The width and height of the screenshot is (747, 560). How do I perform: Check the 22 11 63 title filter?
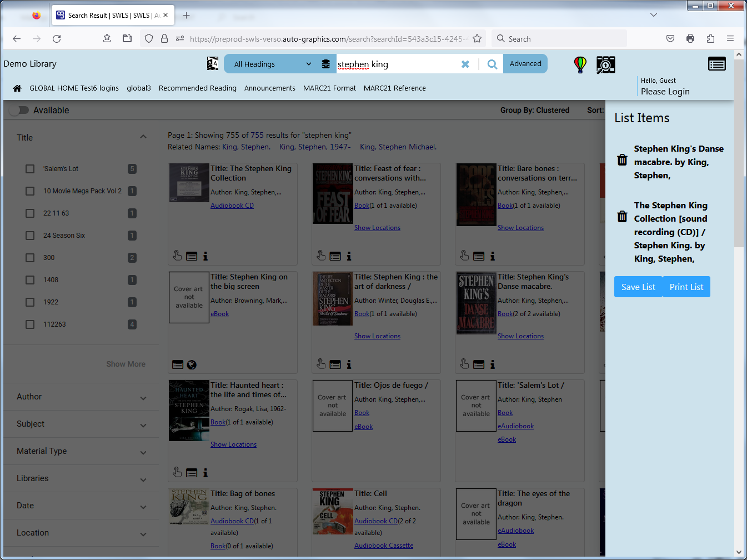pos(30,213)
